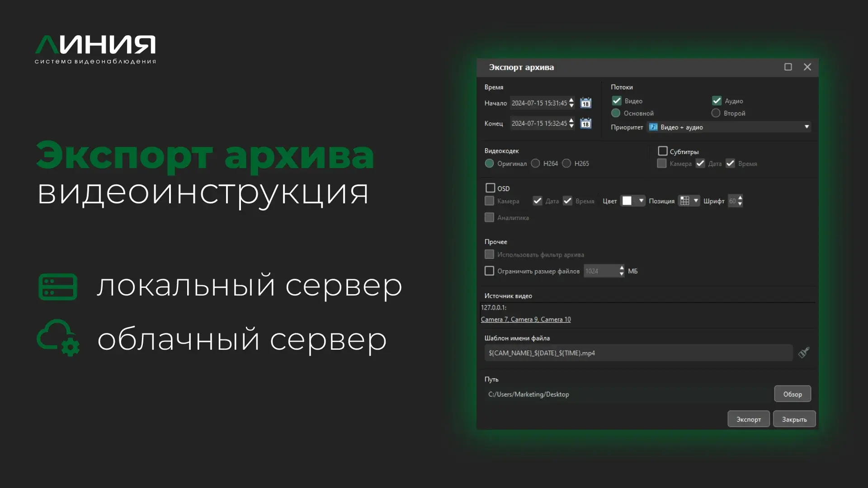Open the calendar picker for end time

coord(585,123)
